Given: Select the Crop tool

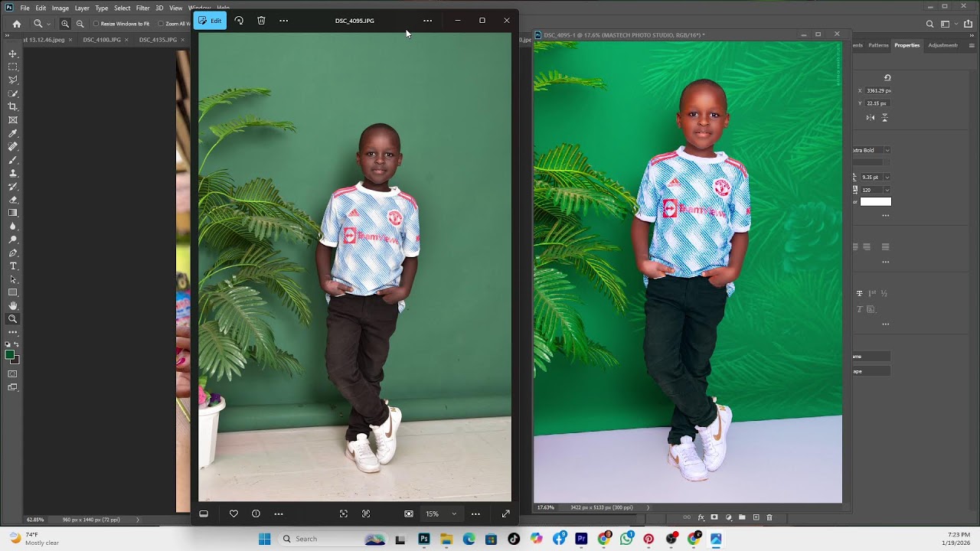Looking at the screenshot, I should [13, 106].
